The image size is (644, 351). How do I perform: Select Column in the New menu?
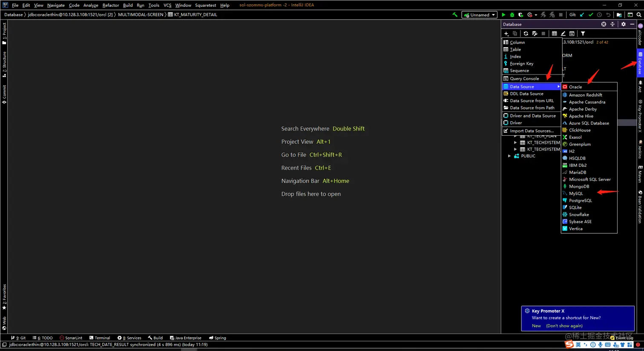tap(532, 43)
